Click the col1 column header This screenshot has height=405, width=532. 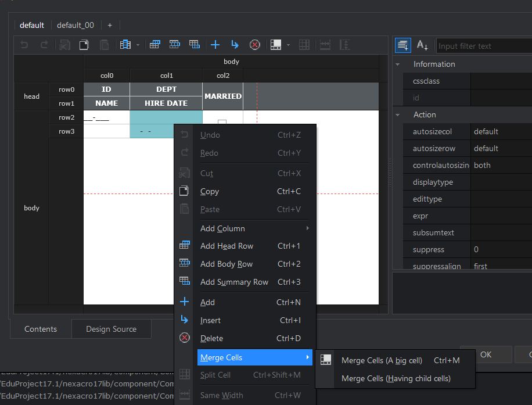click(167, 76)
